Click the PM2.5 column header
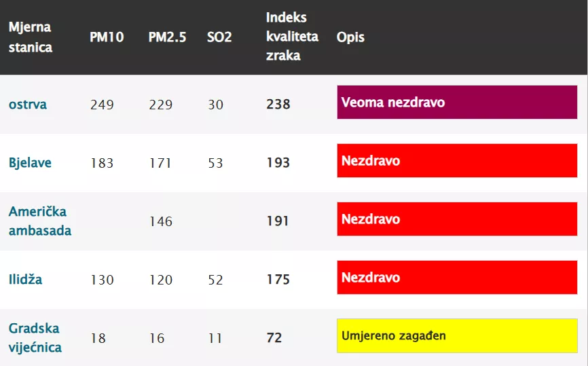Screen dimensions: 588x366 pos(166,37)
